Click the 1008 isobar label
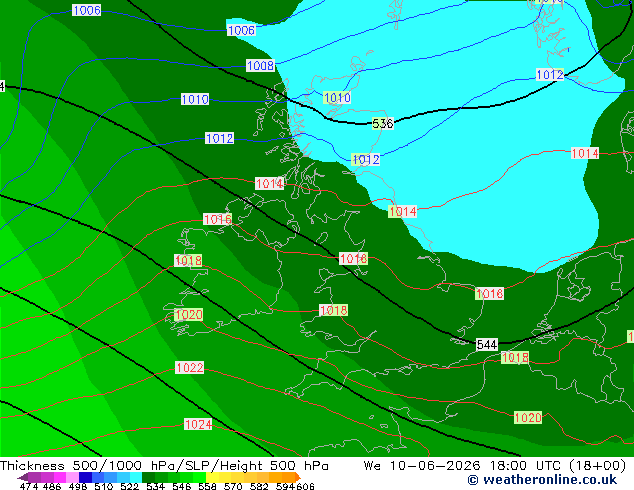This screenshot has height=490, width=634. [260, 65]
